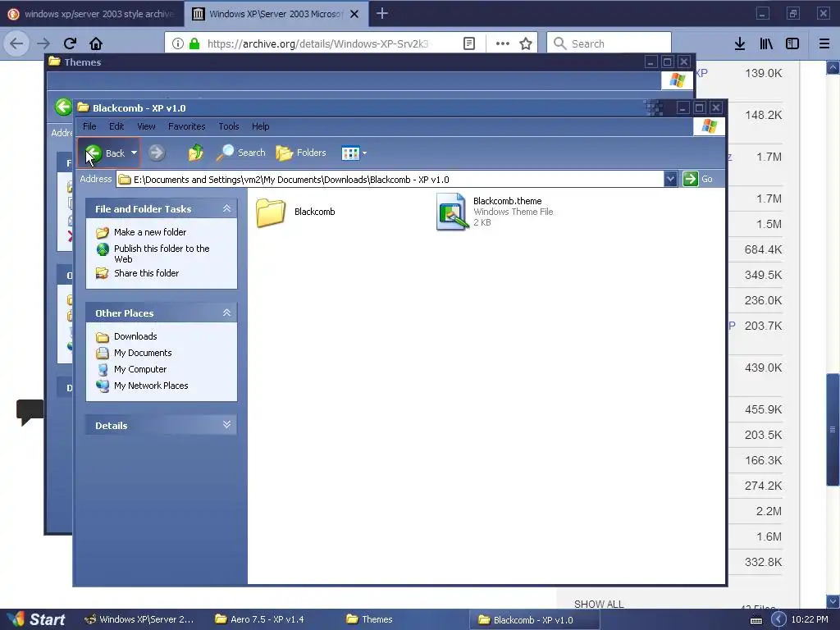This screenshot has width=840, height=630.
Task: Click the Start button
Action: 36,619
